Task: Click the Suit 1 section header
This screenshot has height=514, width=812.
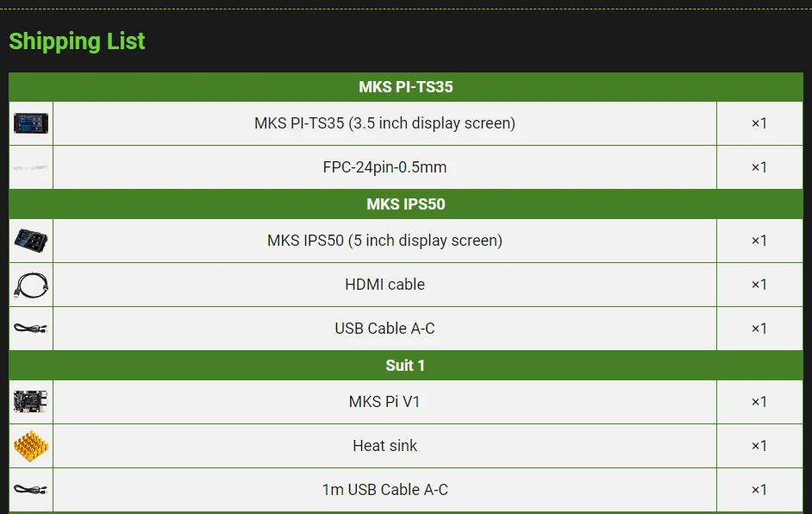Action: pos(406,366)
